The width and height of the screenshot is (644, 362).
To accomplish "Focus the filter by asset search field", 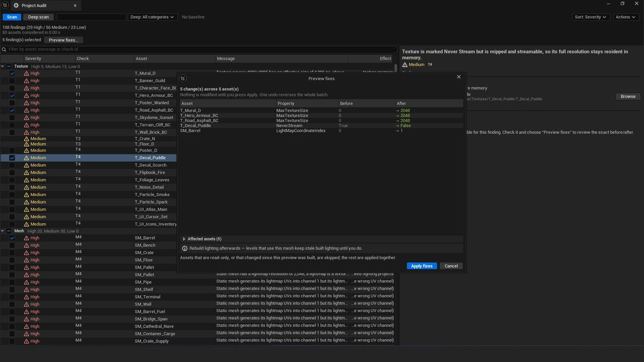I will pyautogui.click(x=199, y=49).
